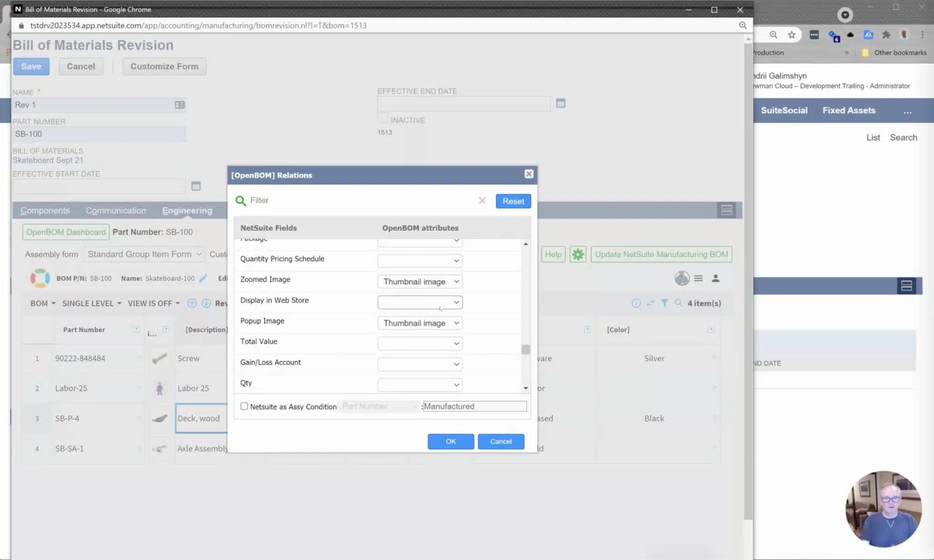Click the zoom magnifier in the Chrome address bar
This screenshot has height=560, width=934.
pyautogui.click(x=742, y=25)
